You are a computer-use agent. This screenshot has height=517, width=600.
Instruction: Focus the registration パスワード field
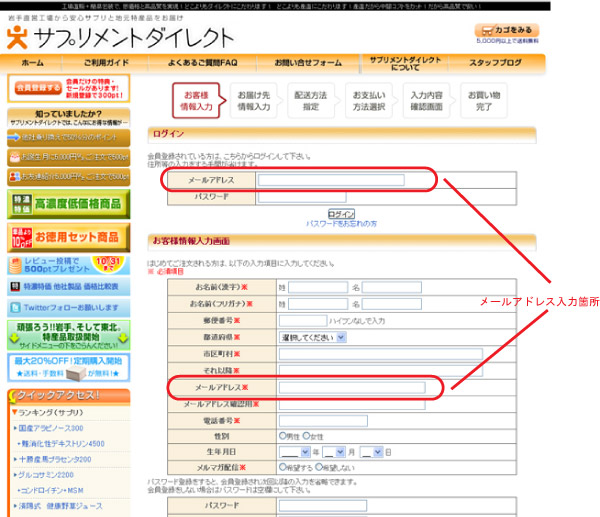point(323,506)
